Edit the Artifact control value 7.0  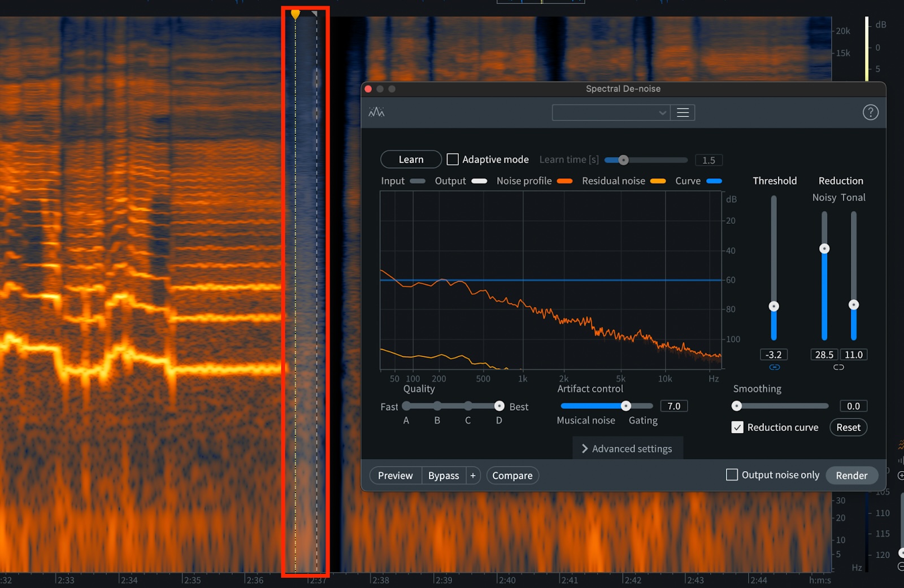pos(674,406)
